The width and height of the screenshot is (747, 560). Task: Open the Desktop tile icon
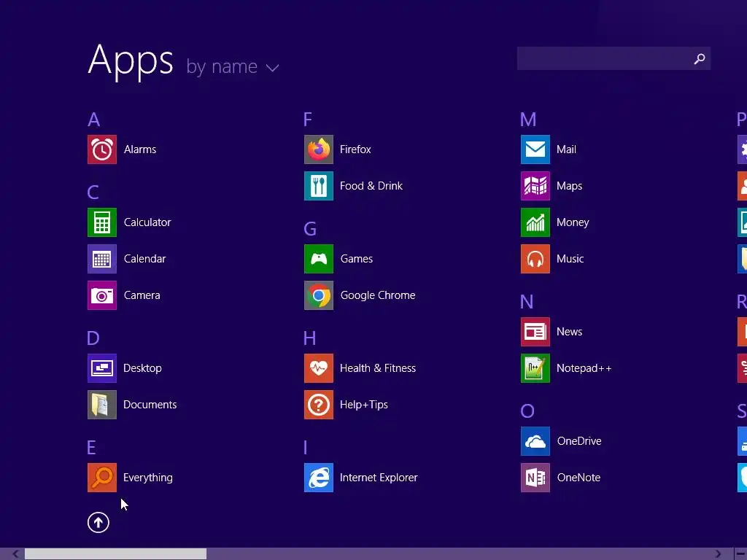tap(102, 368)
